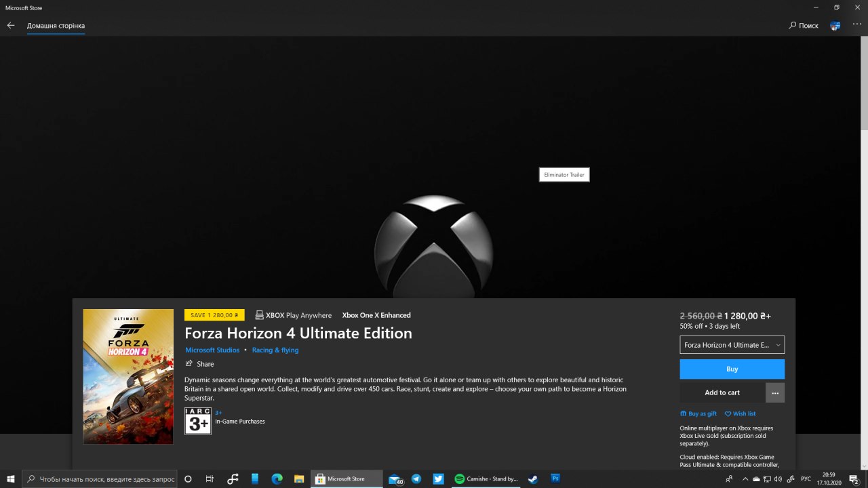Screen dimensions: 868x488
Task: Open the Mail app with 40 unread
Action: tap(395, 479)
